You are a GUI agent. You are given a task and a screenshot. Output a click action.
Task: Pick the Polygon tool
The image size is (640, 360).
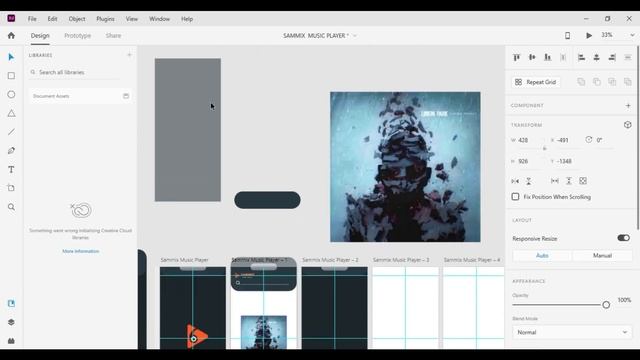[x=11, y=113]
